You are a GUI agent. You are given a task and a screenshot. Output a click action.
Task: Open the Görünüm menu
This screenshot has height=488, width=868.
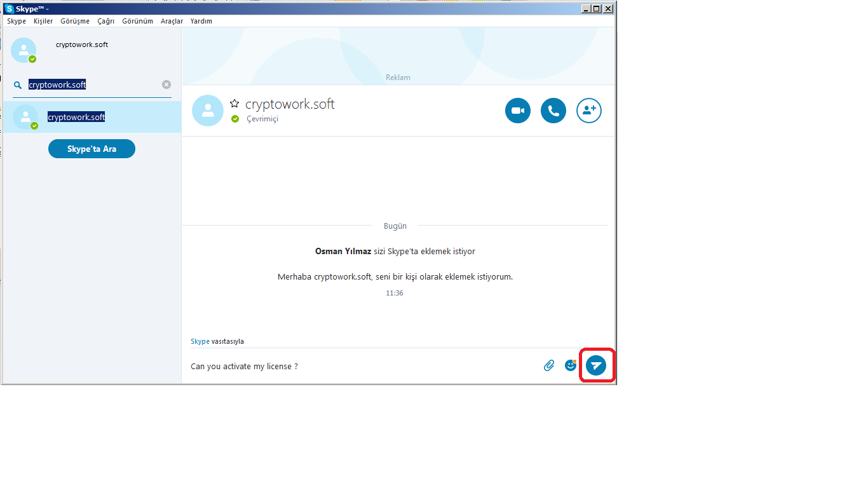(138, 21)
